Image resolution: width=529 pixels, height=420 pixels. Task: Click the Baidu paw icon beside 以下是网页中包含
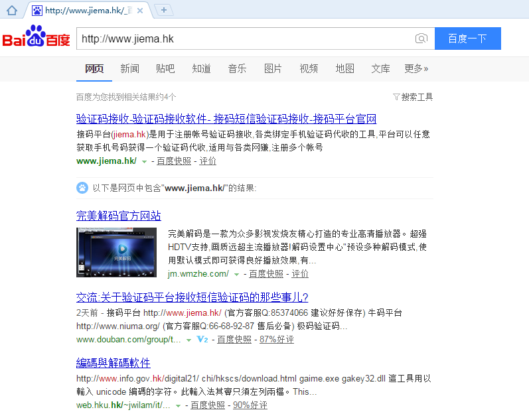coord(82,188)
